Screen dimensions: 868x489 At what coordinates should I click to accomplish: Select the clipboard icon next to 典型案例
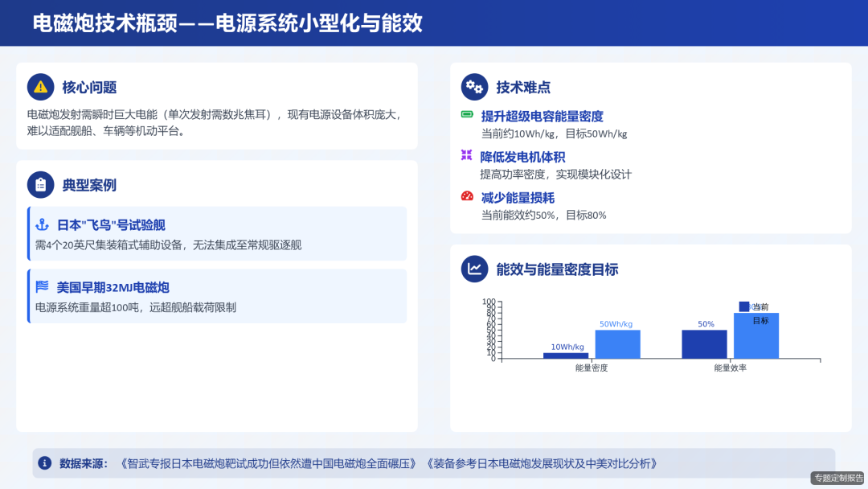[41, 184]
